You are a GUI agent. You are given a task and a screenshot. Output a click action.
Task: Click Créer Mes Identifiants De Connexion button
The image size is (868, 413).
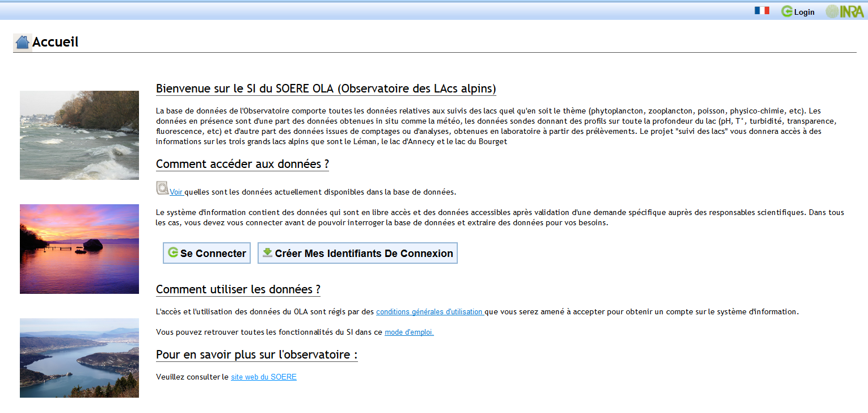[x=357, y=253]
